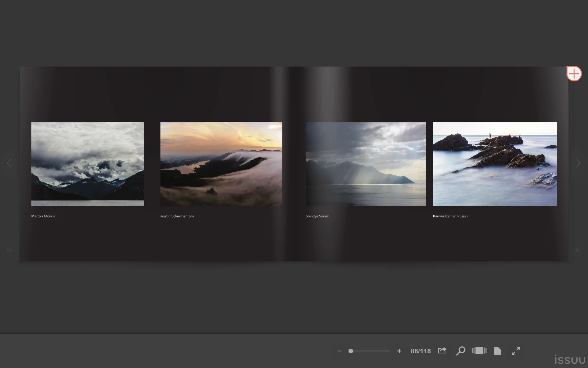This screenshot has height=368, width=588.
Task: Go to the next page arrow
Action: click(578, 163)
